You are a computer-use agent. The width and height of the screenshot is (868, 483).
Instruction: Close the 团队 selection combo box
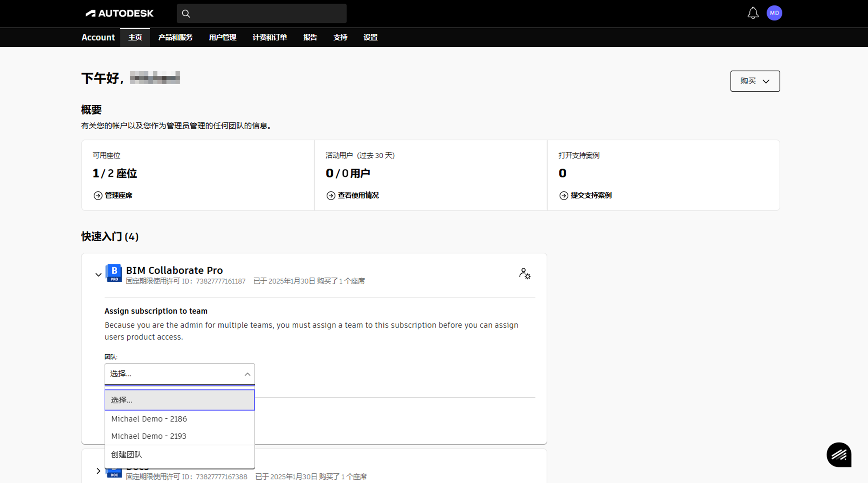(247, 374)
